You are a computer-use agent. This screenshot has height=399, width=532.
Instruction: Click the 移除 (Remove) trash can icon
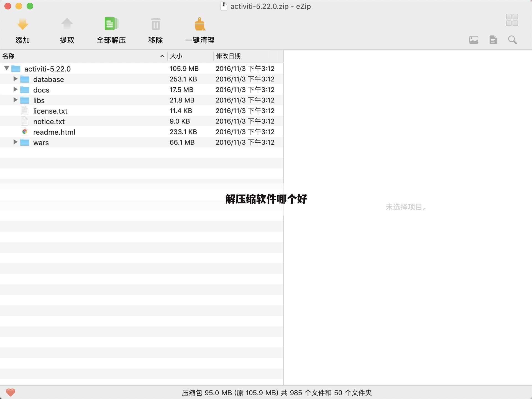(155, 24)
